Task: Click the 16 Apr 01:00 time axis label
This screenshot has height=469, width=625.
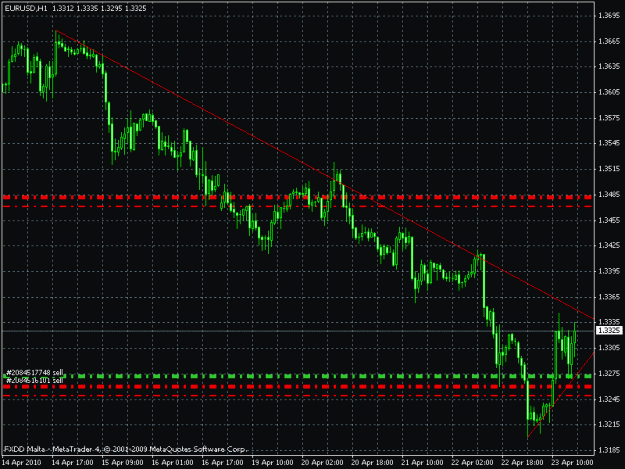Action: coord(172,463)
